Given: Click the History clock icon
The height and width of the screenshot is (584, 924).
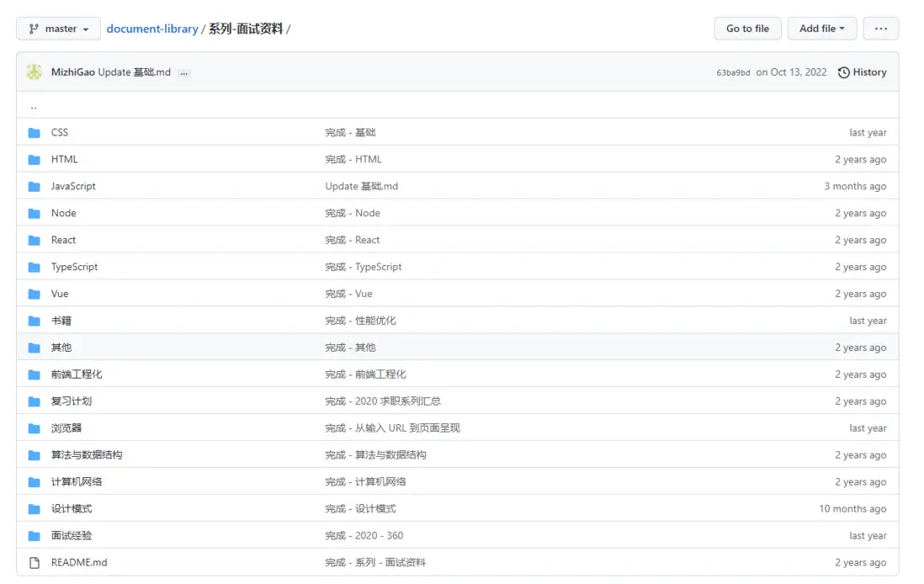Looking at the screenshot, I should 844,72.
